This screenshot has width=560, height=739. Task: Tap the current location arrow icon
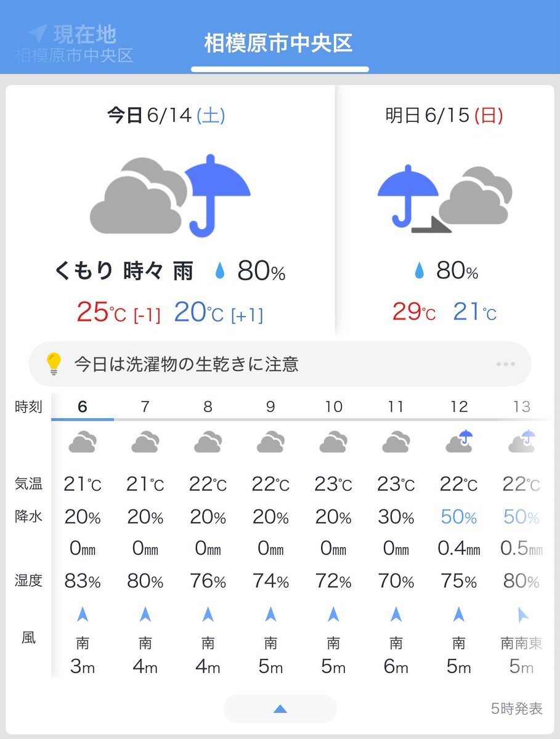[37, 33]
